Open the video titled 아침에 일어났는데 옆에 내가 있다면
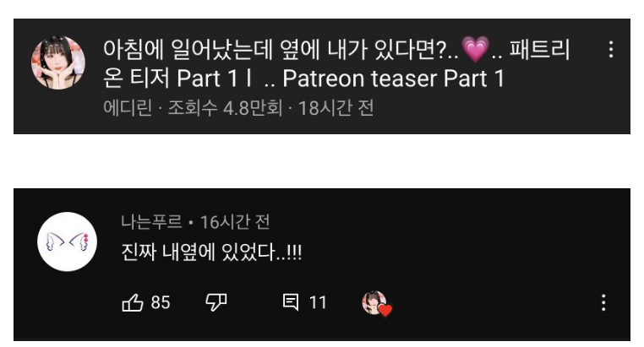Screen dimensions: 644x347 click(x=336, y=63)
